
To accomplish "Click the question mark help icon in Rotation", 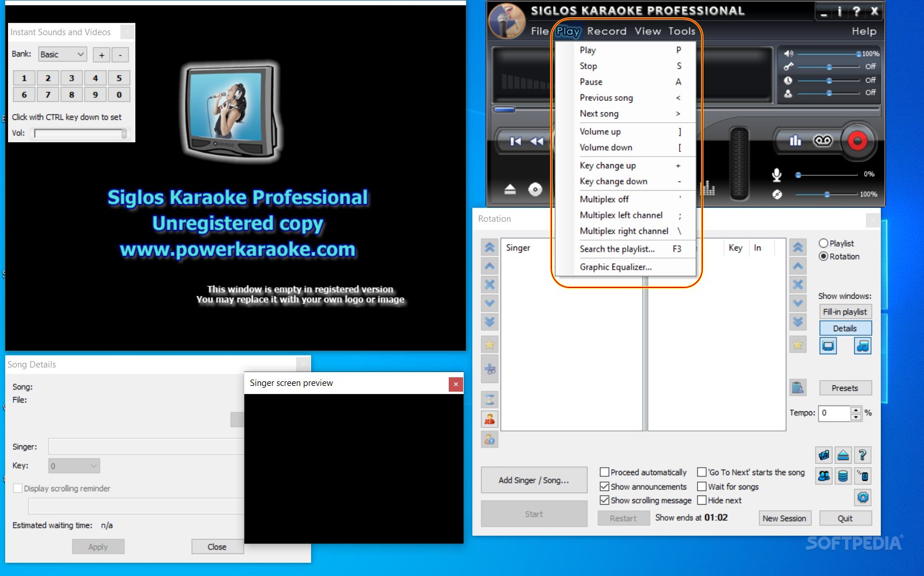I will click(862, 455).
